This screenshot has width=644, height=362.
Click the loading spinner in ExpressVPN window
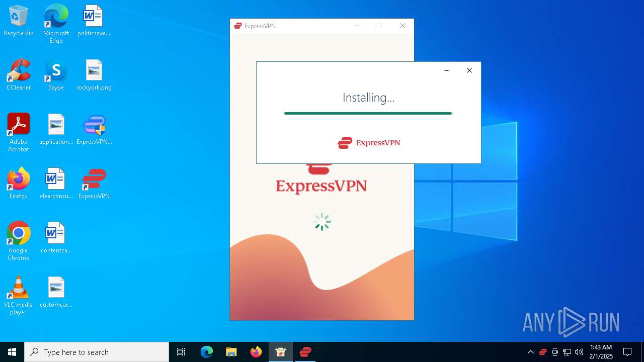click(x=322, y=222)
